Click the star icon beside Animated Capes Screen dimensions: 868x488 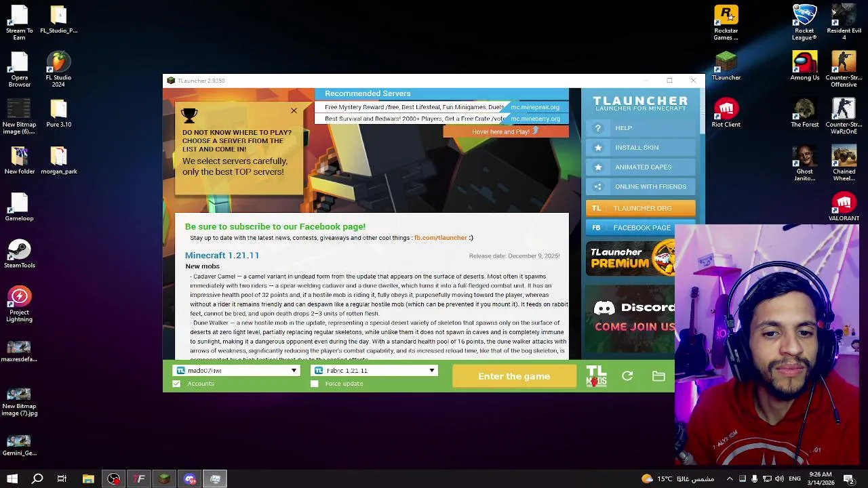click(597, 167)
